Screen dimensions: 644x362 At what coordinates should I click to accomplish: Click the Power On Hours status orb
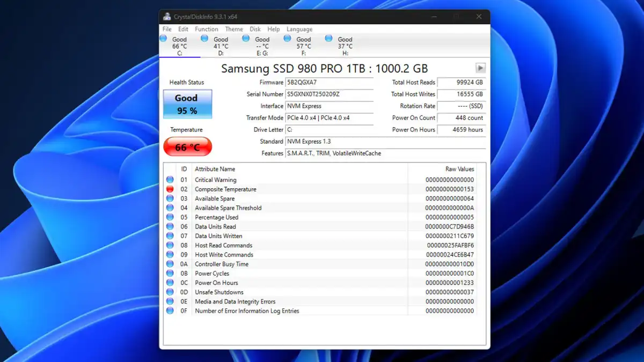[170, 283]
